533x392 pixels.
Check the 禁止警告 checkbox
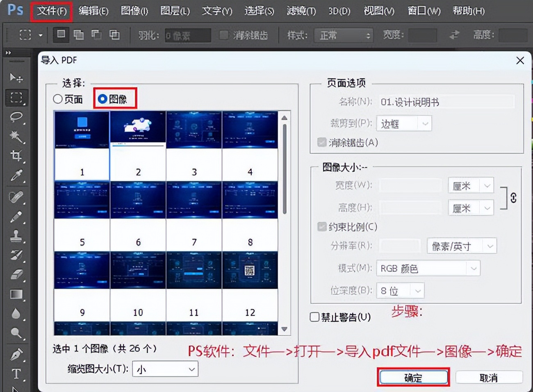(314, 317)
